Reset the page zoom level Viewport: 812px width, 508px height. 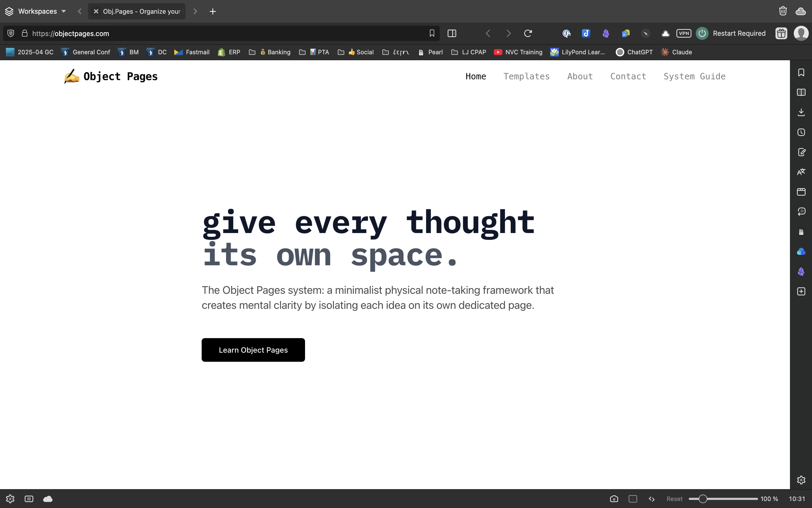point(675,499)
